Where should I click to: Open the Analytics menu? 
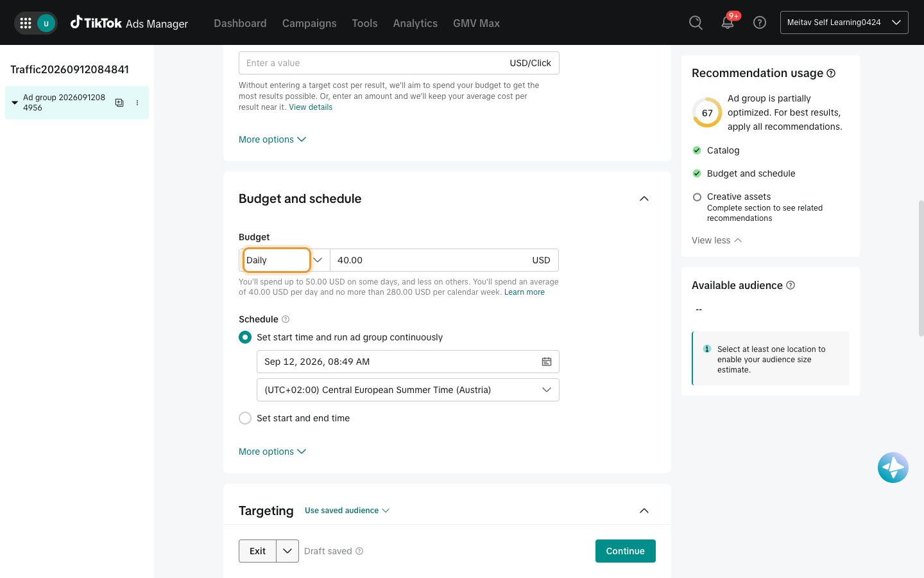pos(415,23)
